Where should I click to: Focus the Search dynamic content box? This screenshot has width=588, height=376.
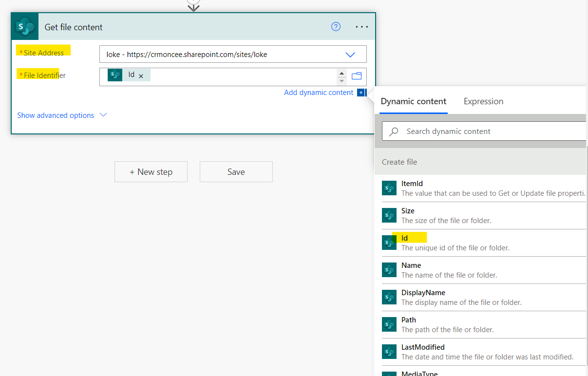click(x=485, y=131)
